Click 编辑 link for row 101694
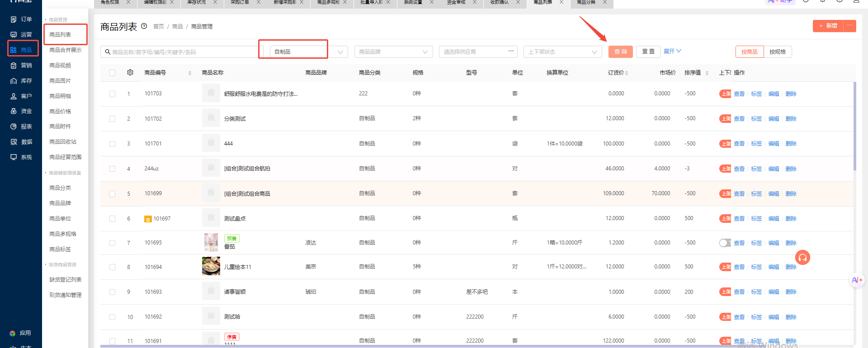868x348 pixels. (774, 267)
